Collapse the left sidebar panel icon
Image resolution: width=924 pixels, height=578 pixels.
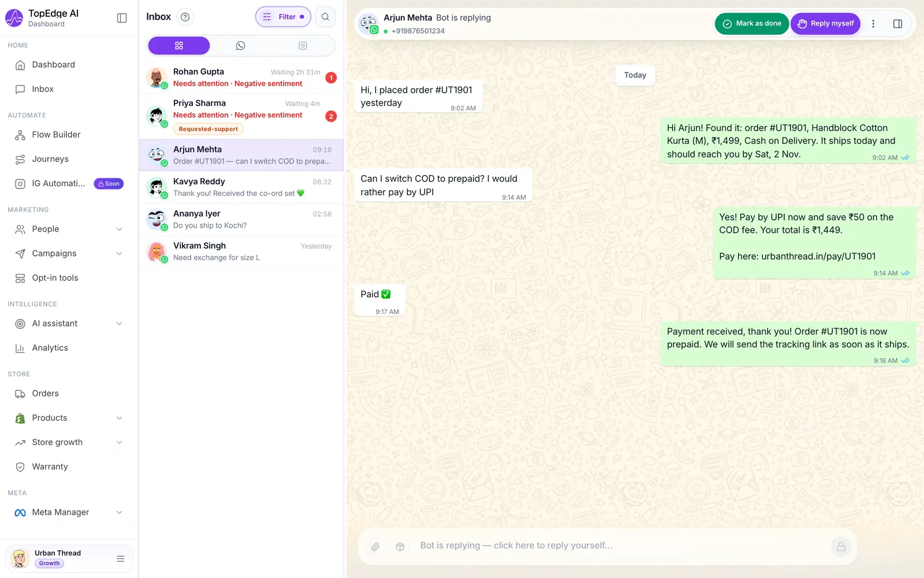[122, 18]
